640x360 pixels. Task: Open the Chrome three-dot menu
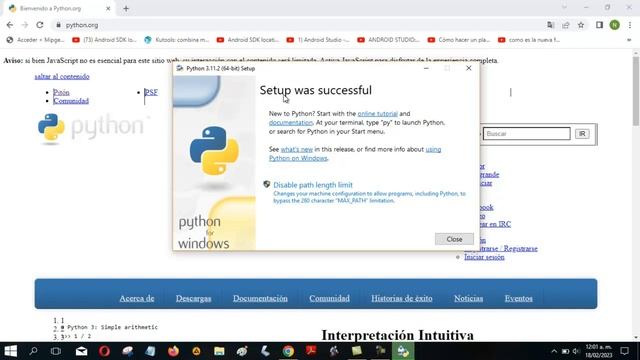coord(630,25)
